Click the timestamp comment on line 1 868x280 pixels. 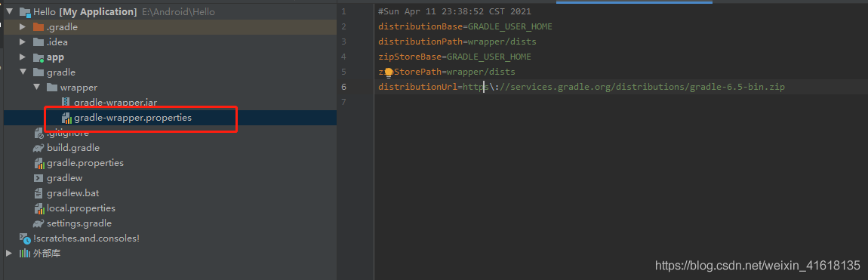point(454,11)
